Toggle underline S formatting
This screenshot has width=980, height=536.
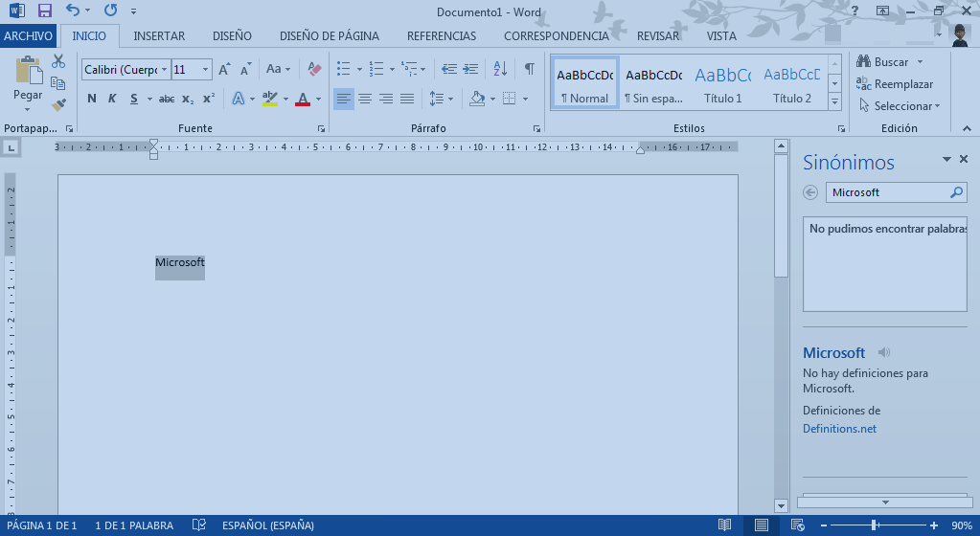[x=134, y=99]
